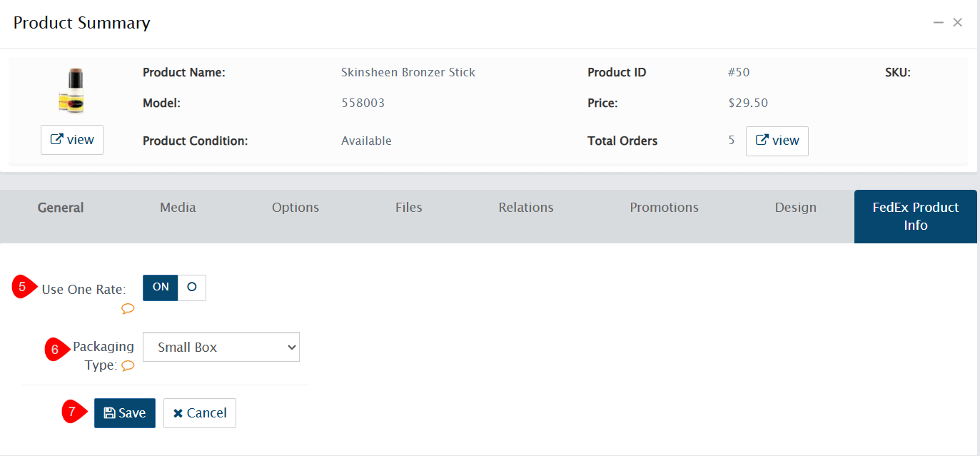
Task: Close the Product Summary dialog
Action: 958,23
